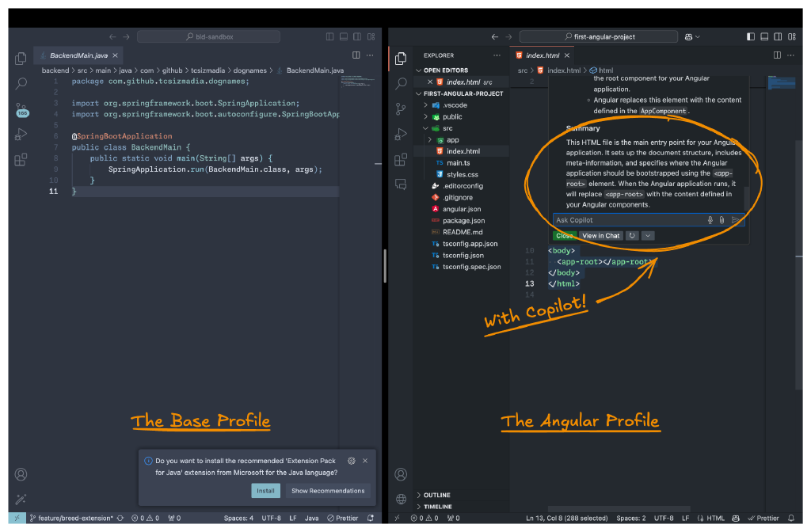Expand the .vscode folder
This screenshot has width=811, height=532.
454,104
